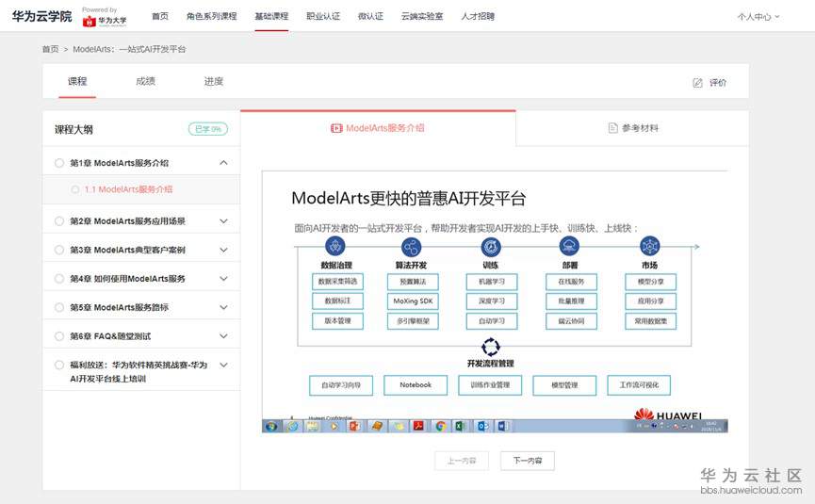Click the Chrome icon in slide taskbar

point(440,427)
